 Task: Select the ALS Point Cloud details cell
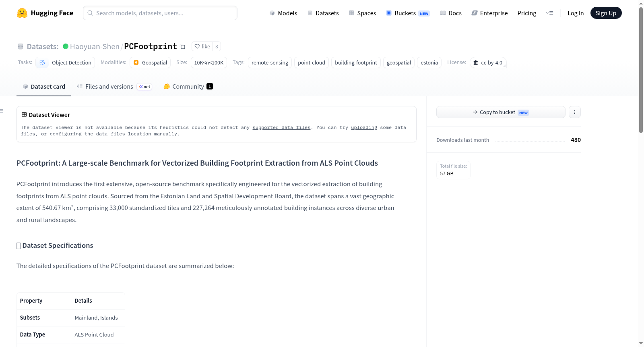point(98,335)
